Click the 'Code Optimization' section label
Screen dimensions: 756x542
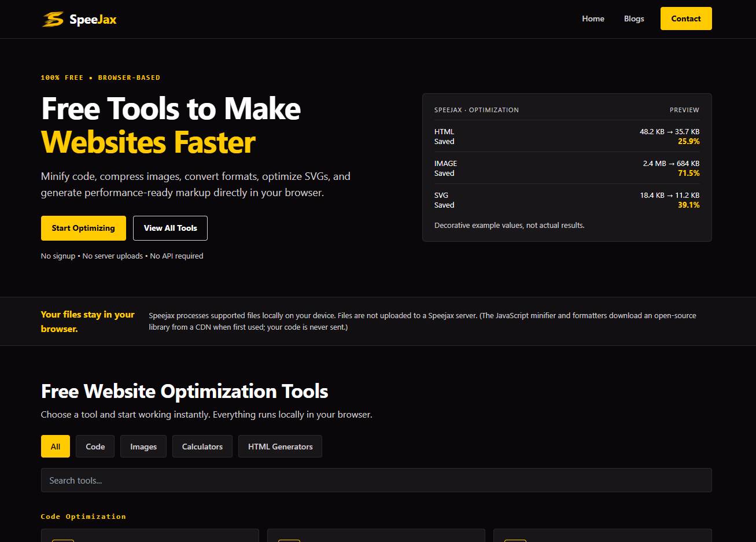point(83,517)
